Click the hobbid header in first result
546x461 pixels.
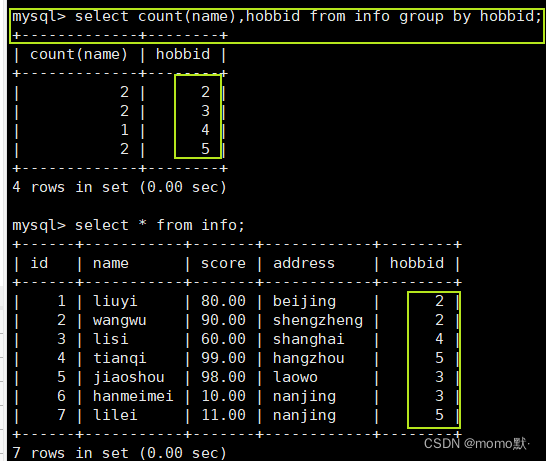(183, 54)
